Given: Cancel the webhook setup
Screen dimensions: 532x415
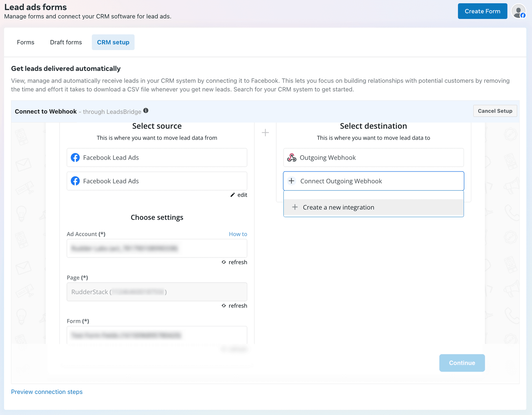Looking at the screenshot, I should click(x=495, y=111).
